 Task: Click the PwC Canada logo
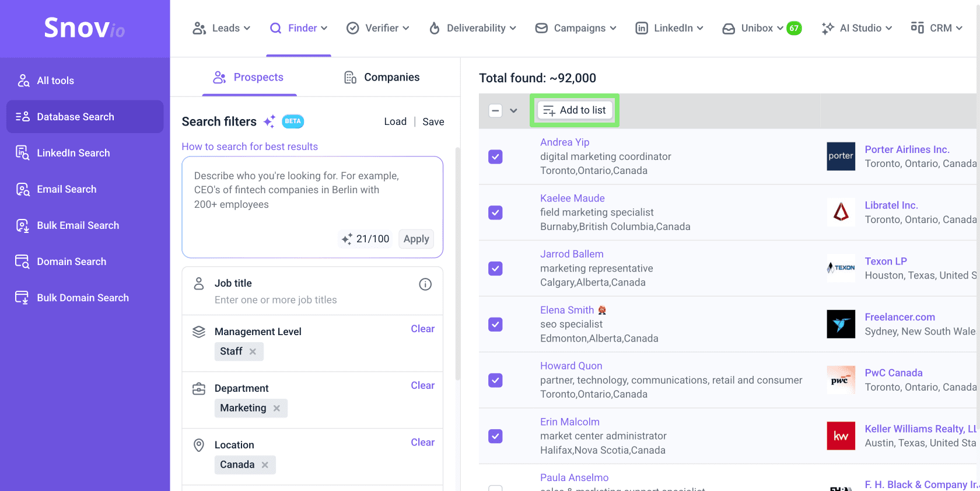click(841, 380)
